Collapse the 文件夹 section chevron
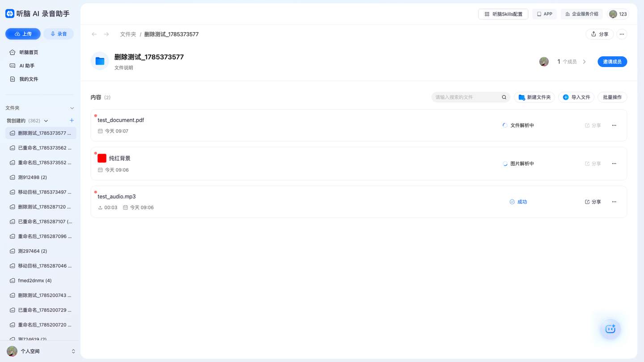This screenshot has width=644, height=362. 72,108
